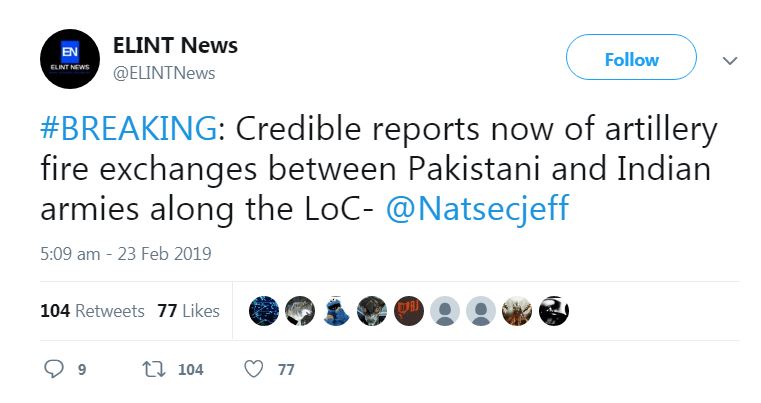761x403 pixels.
Task: Click the first default gray silhouette avatar
Action: point(445,311)
